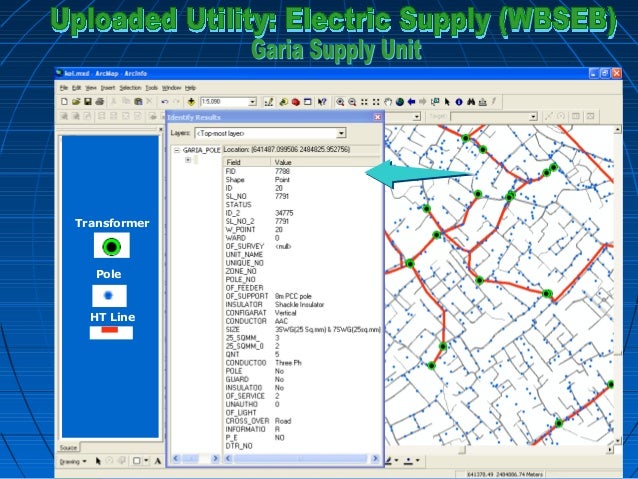This screenshot has height=479, width=638.
Task: Click the New Map File icon
Action: pos(64,102)
